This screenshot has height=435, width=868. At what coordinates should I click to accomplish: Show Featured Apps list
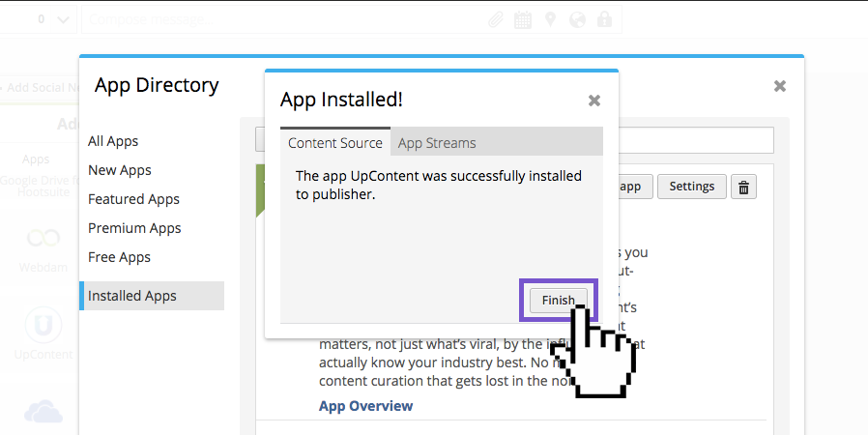133,199
